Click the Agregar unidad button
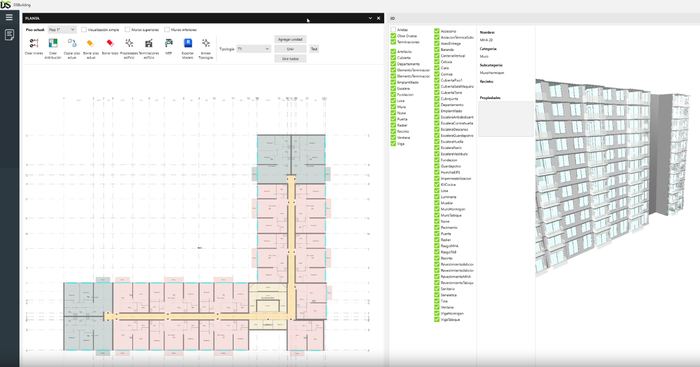Viewport: 700px width, 367px height. [x=290, y=39]
